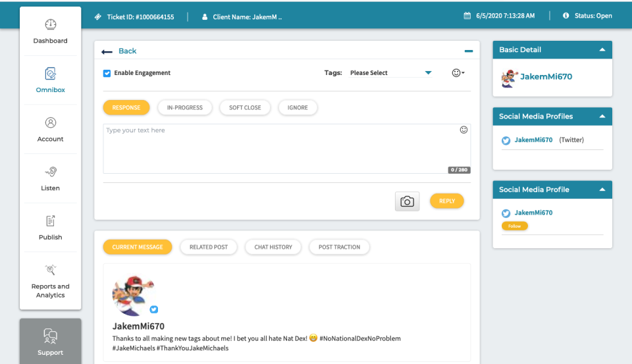Open the Support chat icon
Image resolution: width=632 pixels, height=364 pixels.
[x=51, y=336]
